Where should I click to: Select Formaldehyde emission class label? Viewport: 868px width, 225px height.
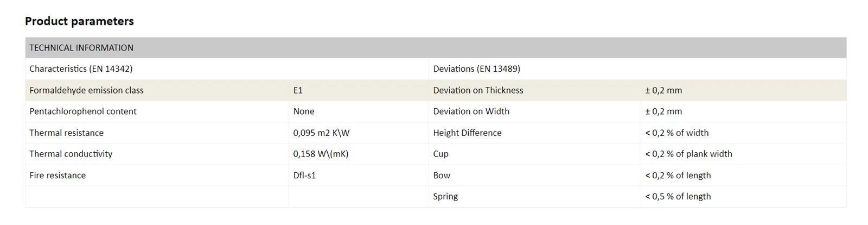[x=86, y=90]
